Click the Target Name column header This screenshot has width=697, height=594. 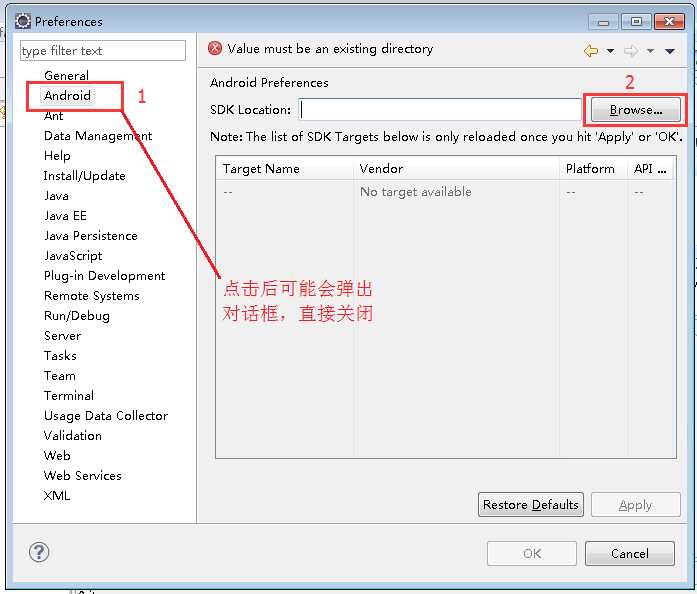(x=285, y=169)
